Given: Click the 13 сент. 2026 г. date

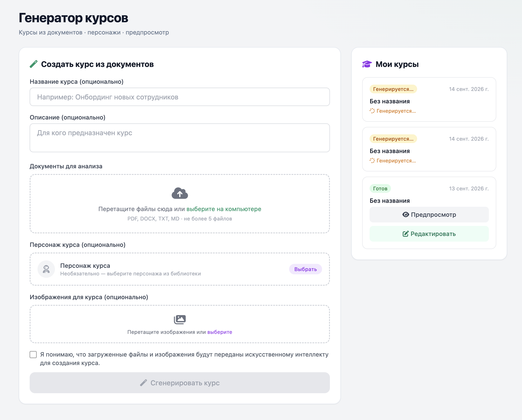Looking at the screenshot, I should pos(469,188).
